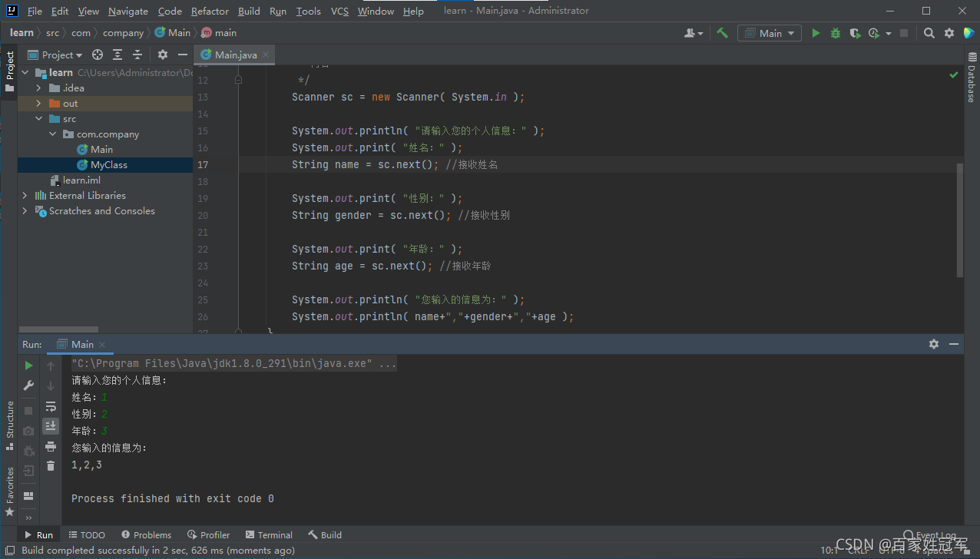Open the Project view type dropdown

[x=55, y=55]
